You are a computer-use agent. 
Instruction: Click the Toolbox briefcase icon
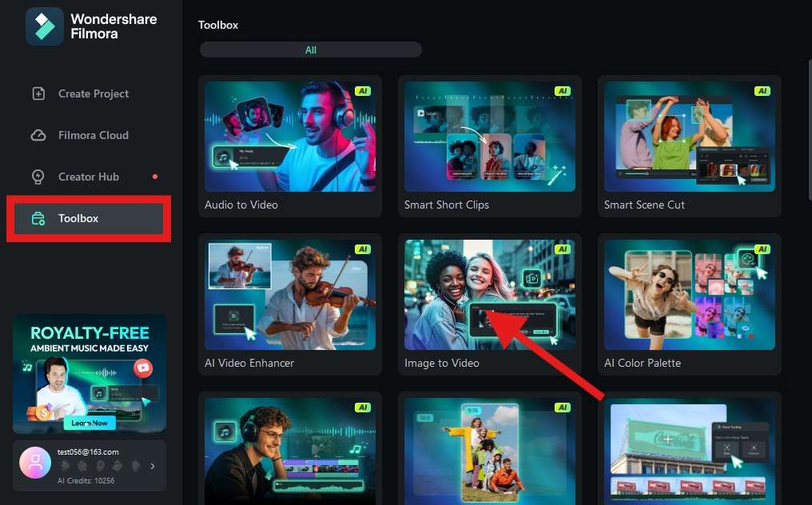tap(38, 219)
